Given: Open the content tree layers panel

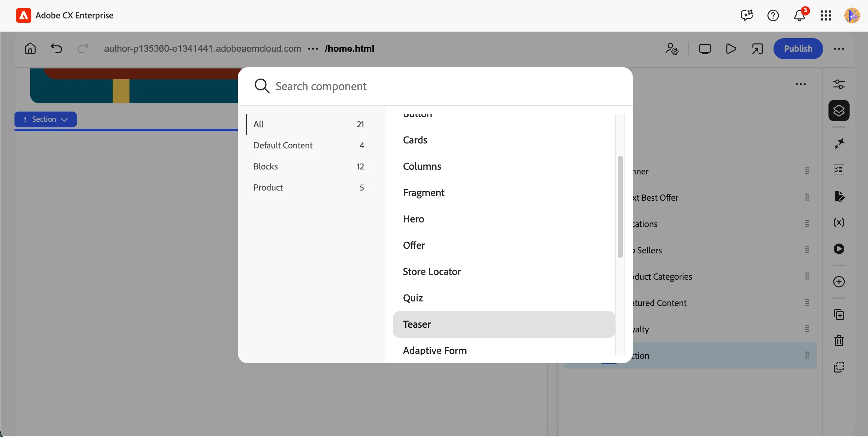Looking at the screenshot, I should 839,111.
